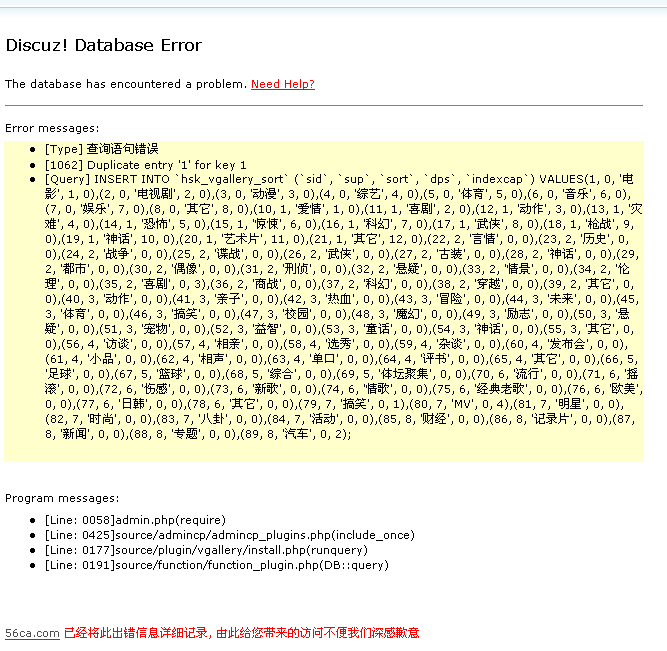
Task: Select the '[Line: 0425]' adminc_plugins.php entry
Action: [230, 535]
